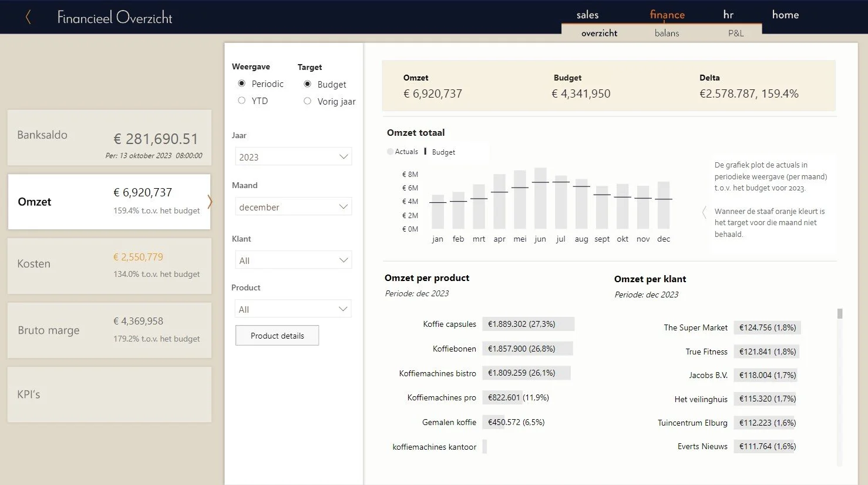868x485 pixels.
Task: Click the sept bar in Omzet totaal chart
Action: click(x=602, y=208)
